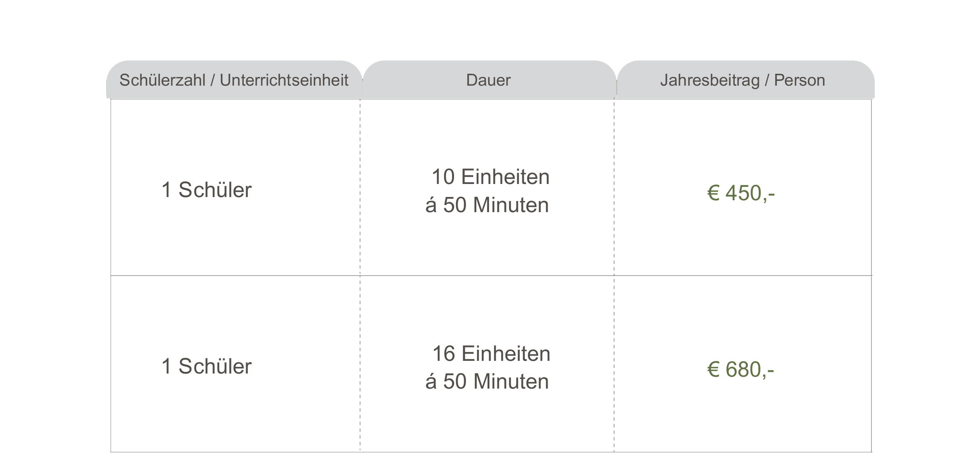The image size is (980, 456).
Task: Click the word Person in header
Action: (x=799, y=80)
